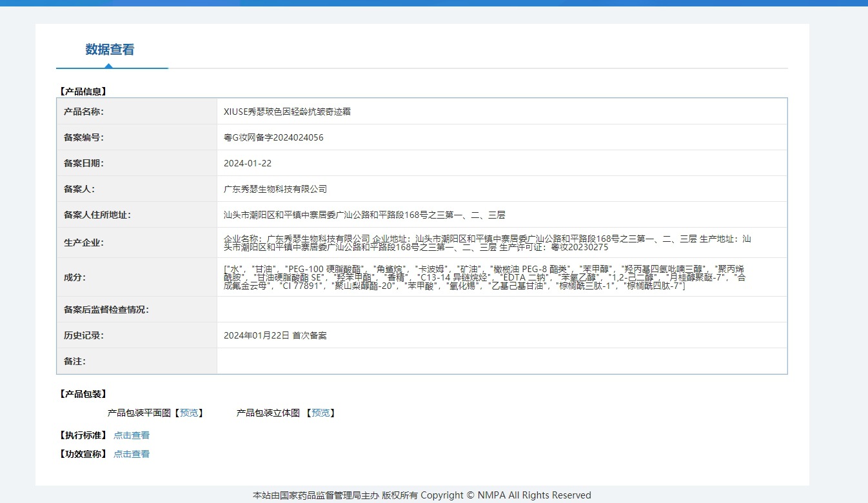This screenshot has width=868, height=503.
Task: Open the 产品包装平面图 预览 link
Action: pyautogui.click(x=189, y=413)
